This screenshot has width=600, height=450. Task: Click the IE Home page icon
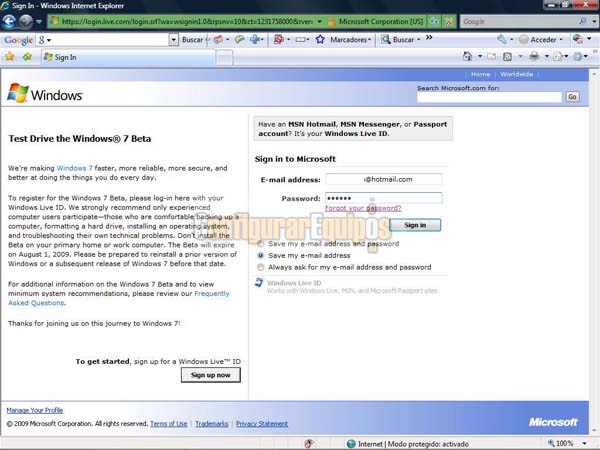[467, 57]
